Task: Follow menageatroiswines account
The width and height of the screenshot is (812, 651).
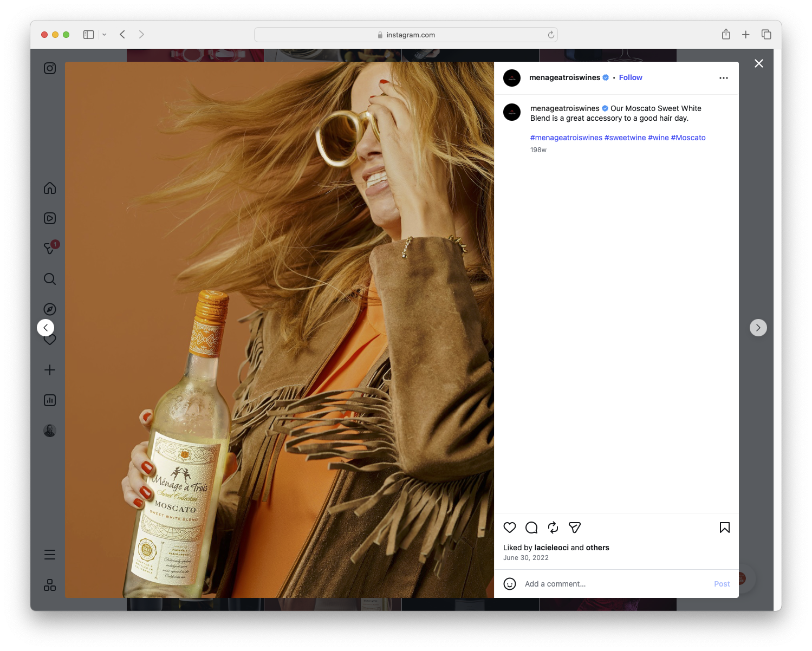Action: pyautogui.click(x=631, y=77)
